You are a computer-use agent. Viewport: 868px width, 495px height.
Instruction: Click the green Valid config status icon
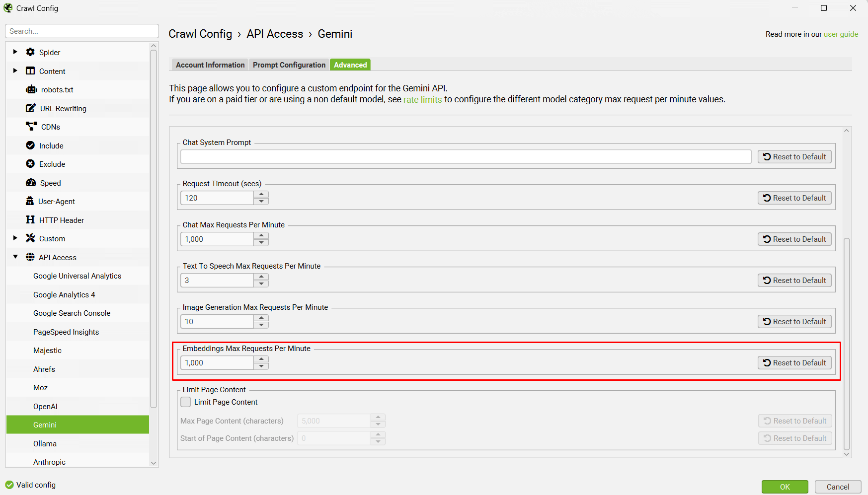(9, 485)
